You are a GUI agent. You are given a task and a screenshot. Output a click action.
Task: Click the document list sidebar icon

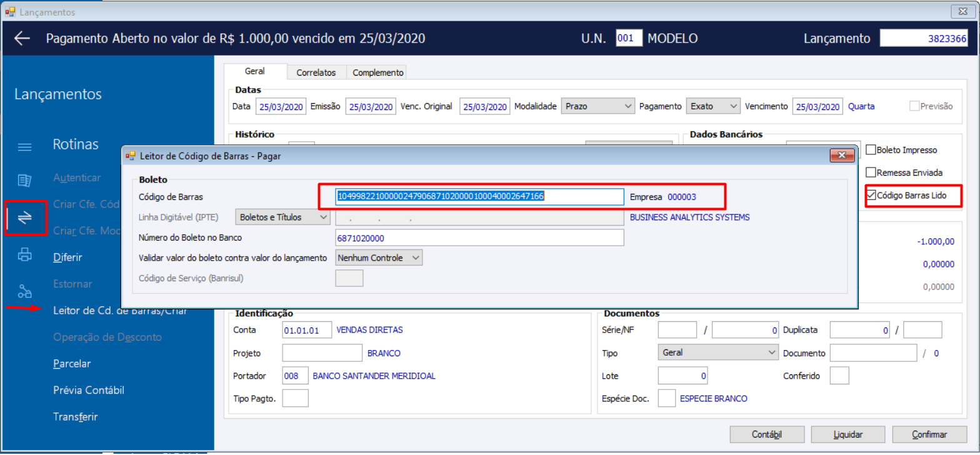tap(24, 181)
